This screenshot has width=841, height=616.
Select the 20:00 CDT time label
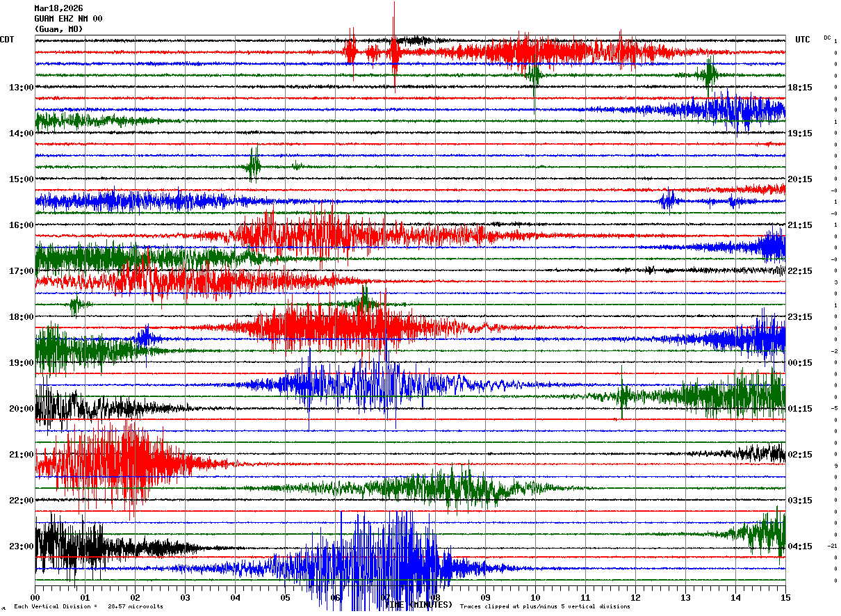coord(21,409)
